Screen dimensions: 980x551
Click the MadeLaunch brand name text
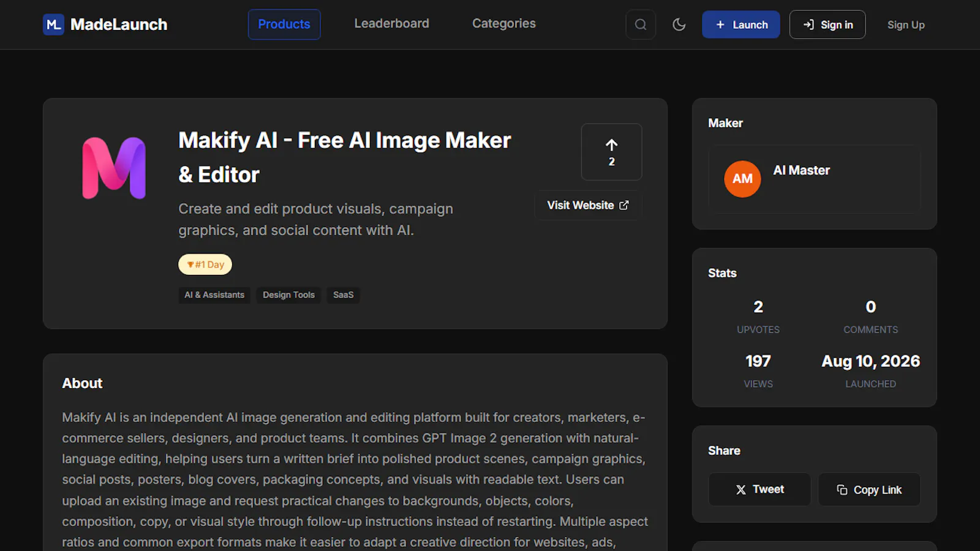point(119,24)
